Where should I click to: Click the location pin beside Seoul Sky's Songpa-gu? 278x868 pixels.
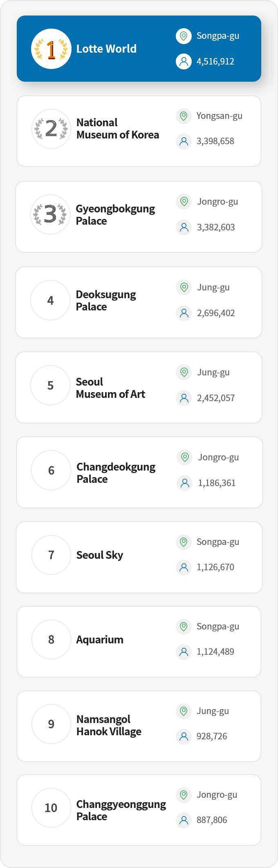(184, 542)
